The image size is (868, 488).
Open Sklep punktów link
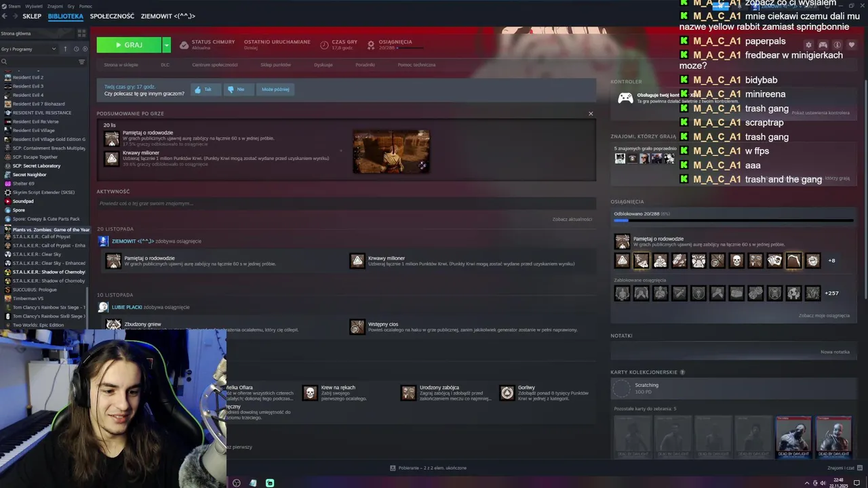point(275,65)
